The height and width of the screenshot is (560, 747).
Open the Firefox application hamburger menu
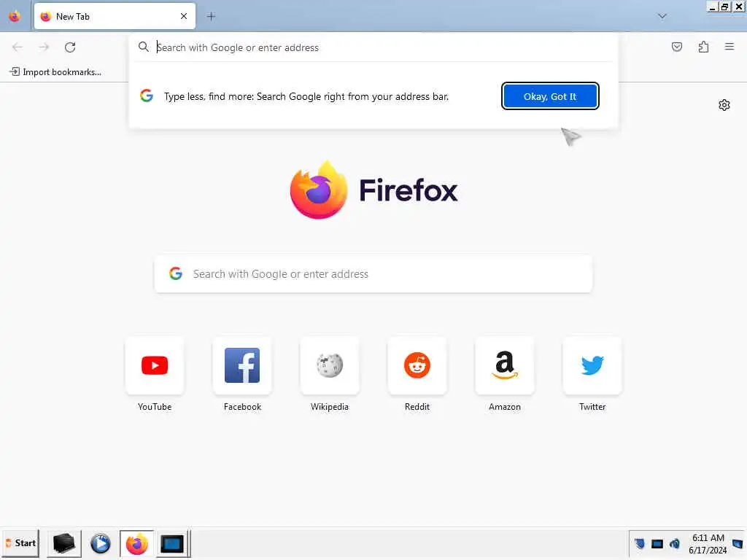[729, 47]
